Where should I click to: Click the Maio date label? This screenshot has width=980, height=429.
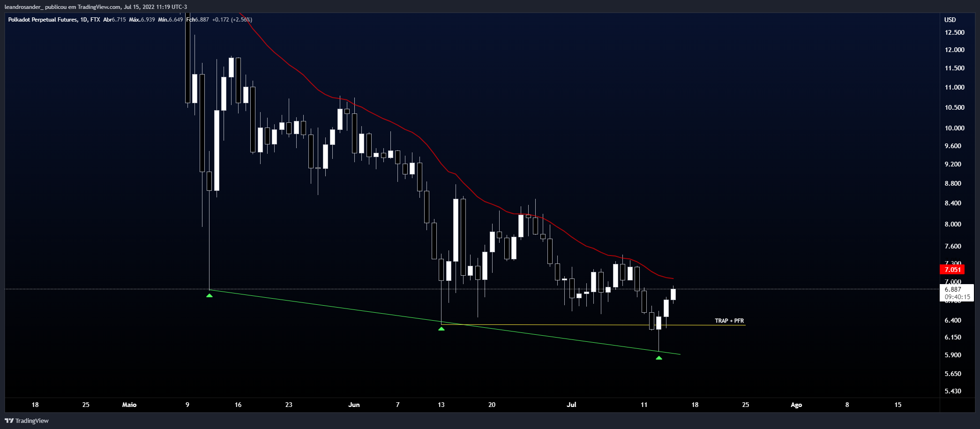[129, 405]
